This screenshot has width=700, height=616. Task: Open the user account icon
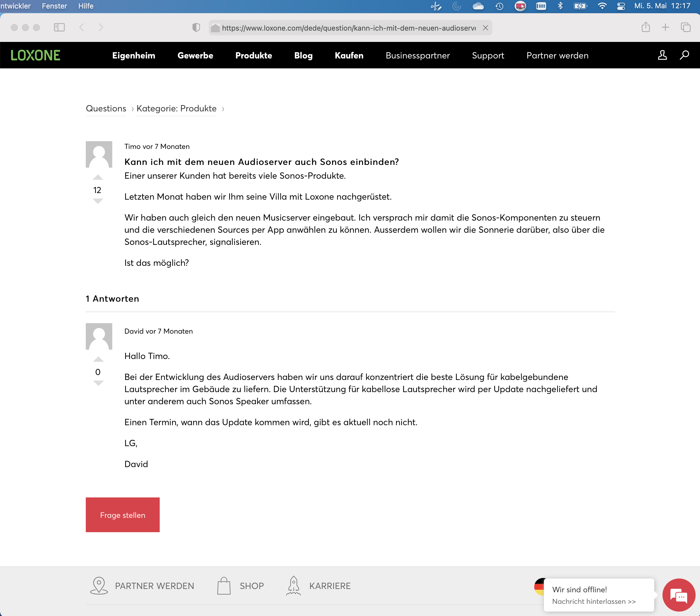click(662, 55)
